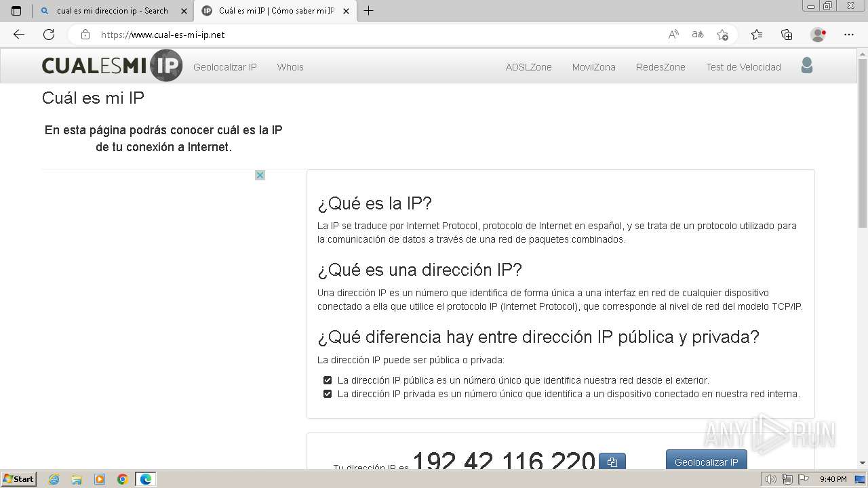Open the browser profile avatar
Image resolution: width=868 pixels, height=488 pixels.
click(x=818, y=35)
